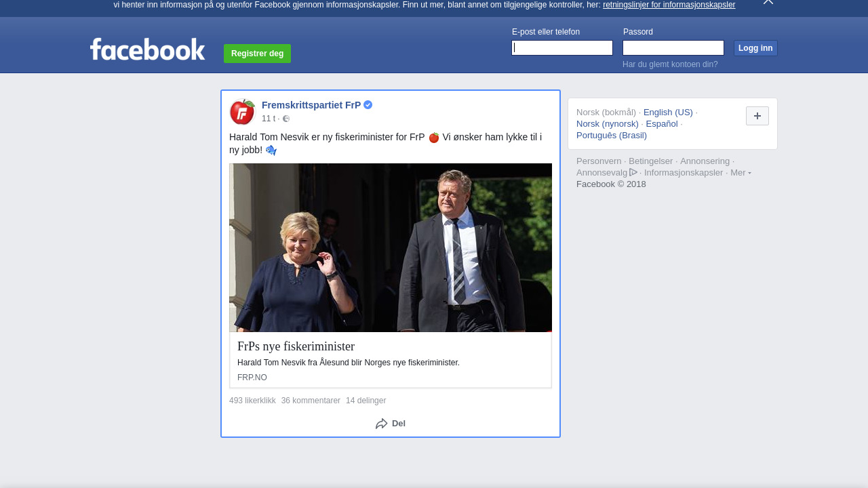868x488 pixels.
Task: Open the Informasjonskapsler footer link
Action: tap(684, 173)
